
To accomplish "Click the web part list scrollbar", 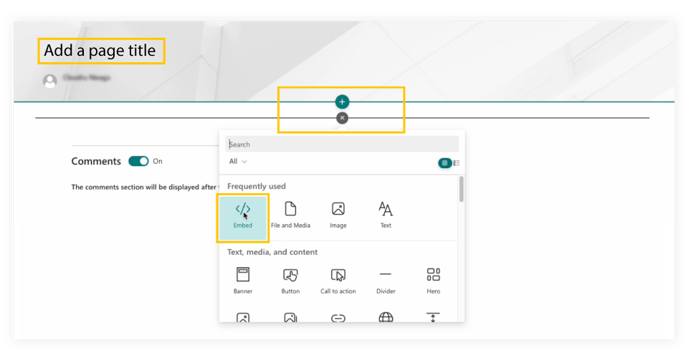I will pos(461,189).
